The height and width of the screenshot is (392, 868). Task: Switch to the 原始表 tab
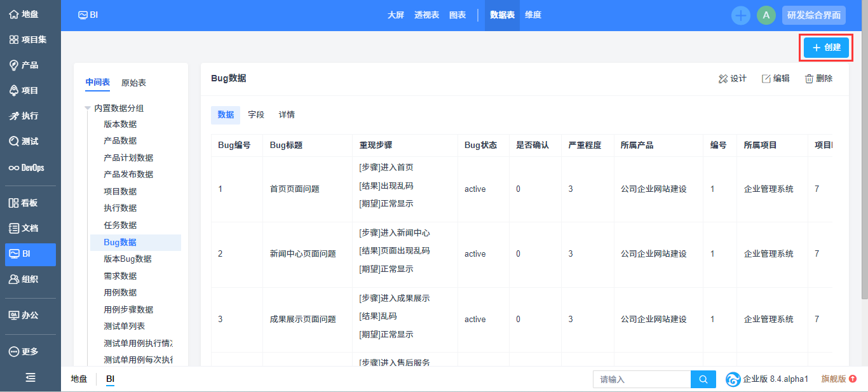[x=133, y=83]
